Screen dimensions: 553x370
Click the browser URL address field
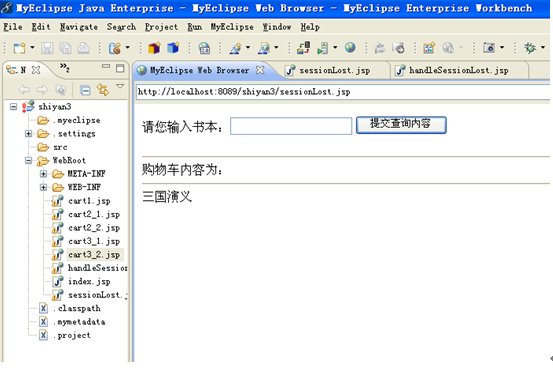343,92
